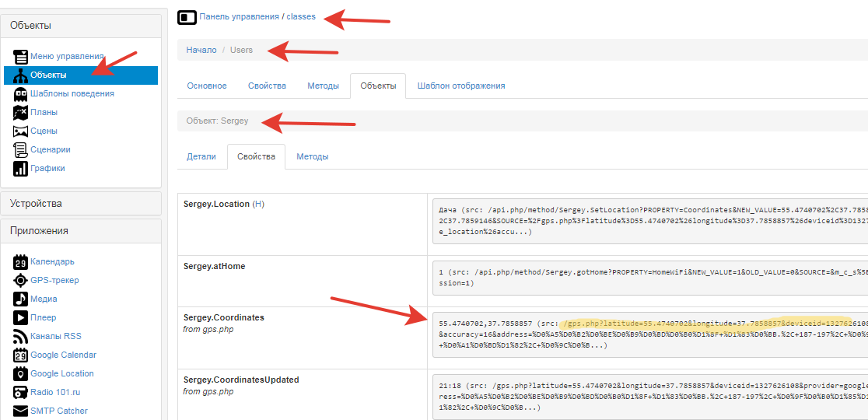Go to Начало breadcrumb link
Viewport: 868px width, 420px height.
[x=201, y=50]
